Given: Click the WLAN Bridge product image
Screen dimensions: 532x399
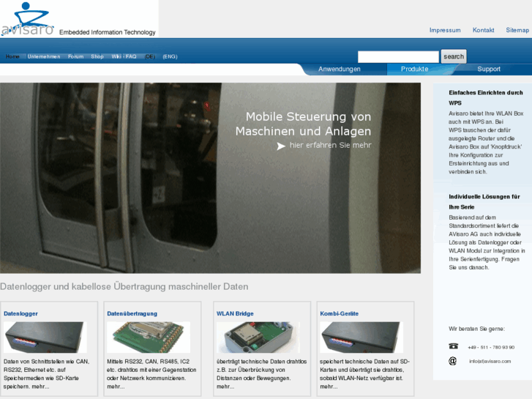Looking at the screenshot, I should [x=258, y=338].
